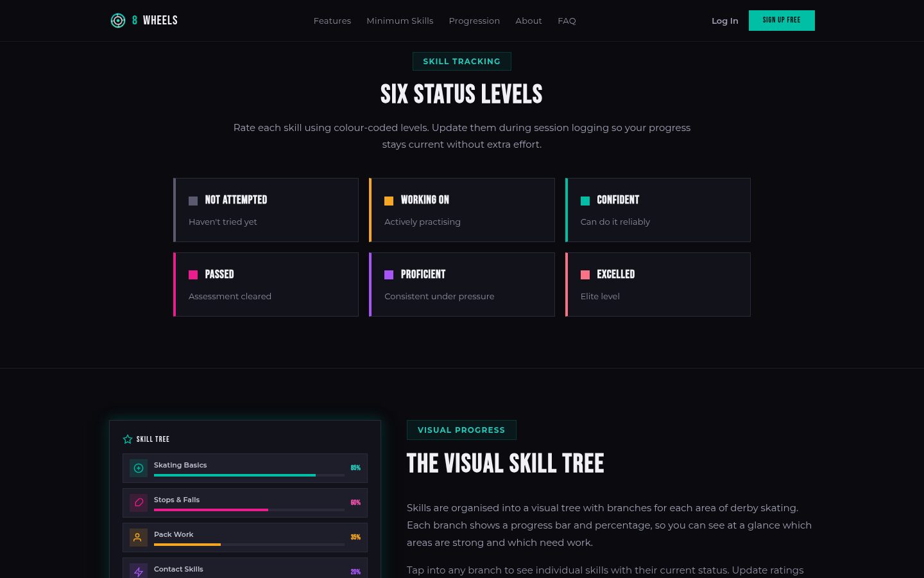The width and height of the screenshot is (924, 578).
Task: Click the 'Can do it reliably' text
Action: 615,222
